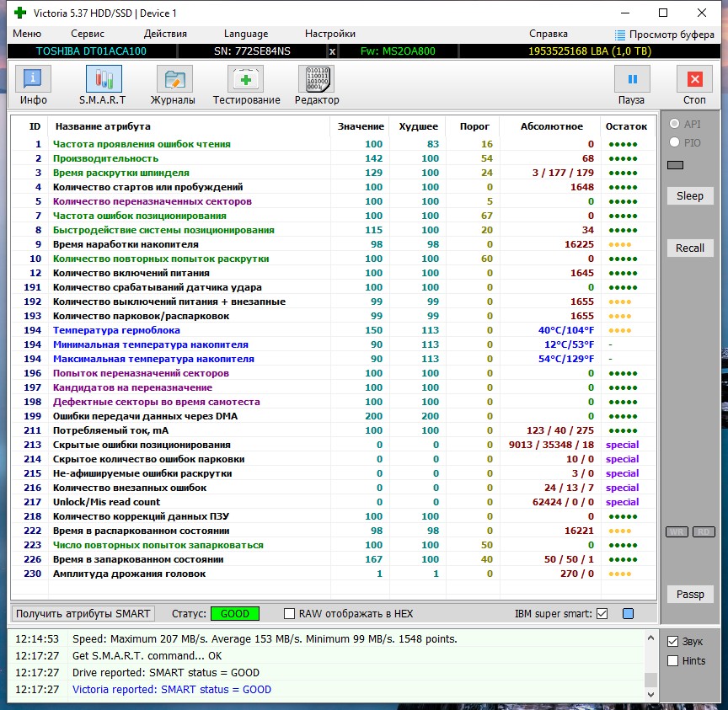
Task: Disable the Звук sound checkbox
Action: (672, 641)
